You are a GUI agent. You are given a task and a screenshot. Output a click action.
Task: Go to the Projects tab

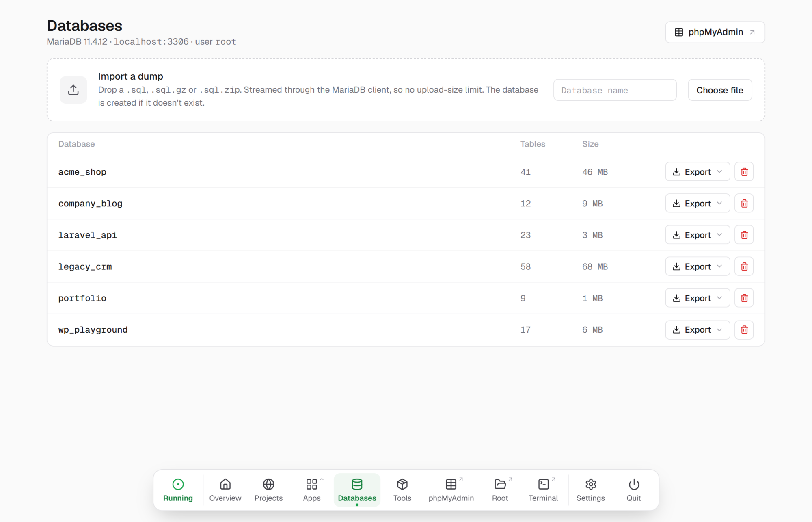[x=268, y=490]
